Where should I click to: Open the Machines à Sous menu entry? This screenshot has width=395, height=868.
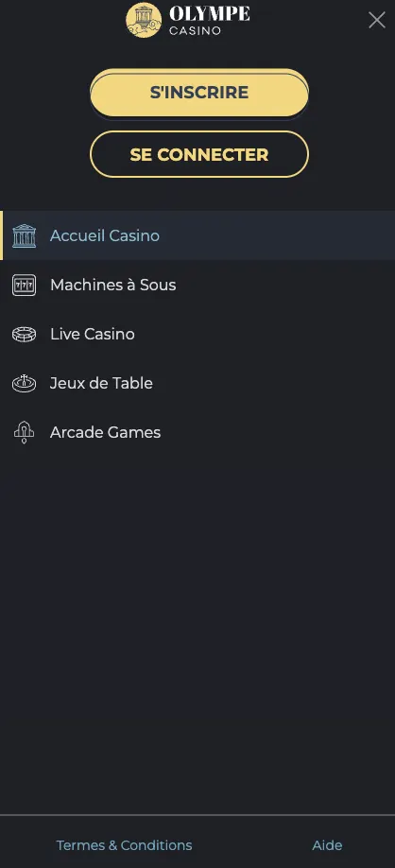[197, 285]
